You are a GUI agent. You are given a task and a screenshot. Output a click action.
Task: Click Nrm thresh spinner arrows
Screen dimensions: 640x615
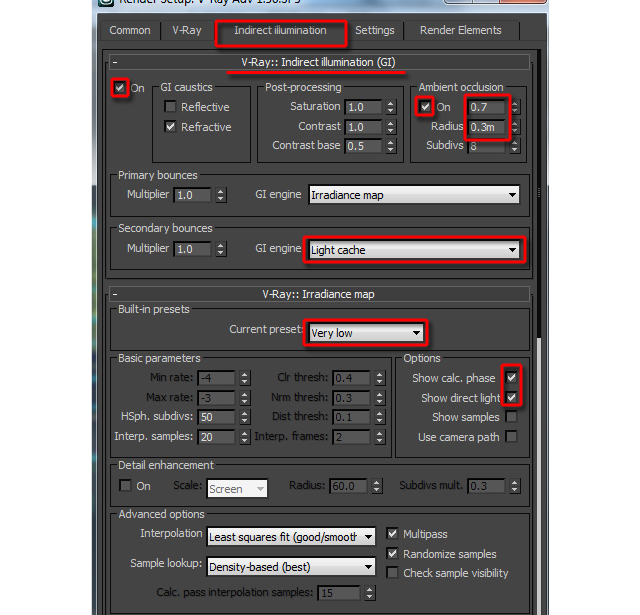(380, 397)
